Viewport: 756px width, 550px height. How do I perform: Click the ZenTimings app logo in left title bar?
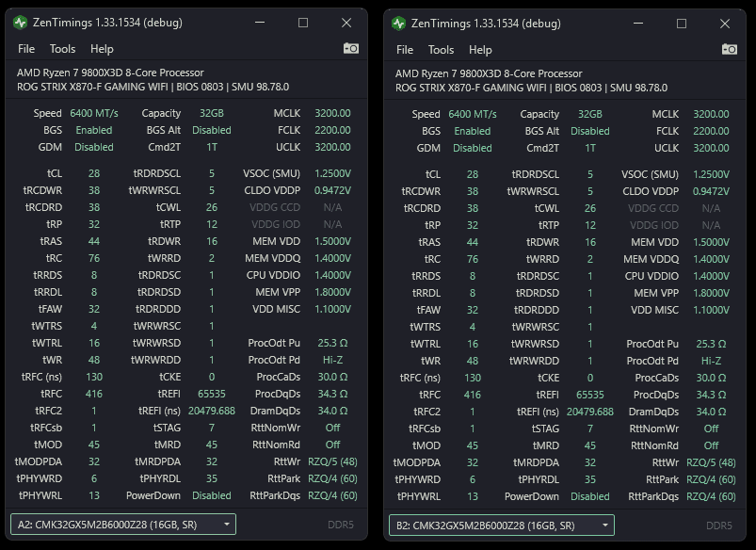point(21,23)
